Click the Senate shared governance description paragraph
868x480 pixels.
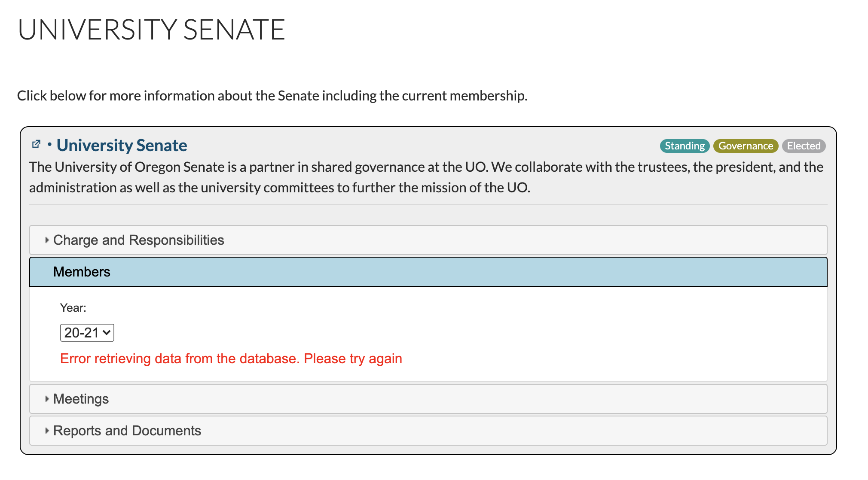(x=425, y=177)
